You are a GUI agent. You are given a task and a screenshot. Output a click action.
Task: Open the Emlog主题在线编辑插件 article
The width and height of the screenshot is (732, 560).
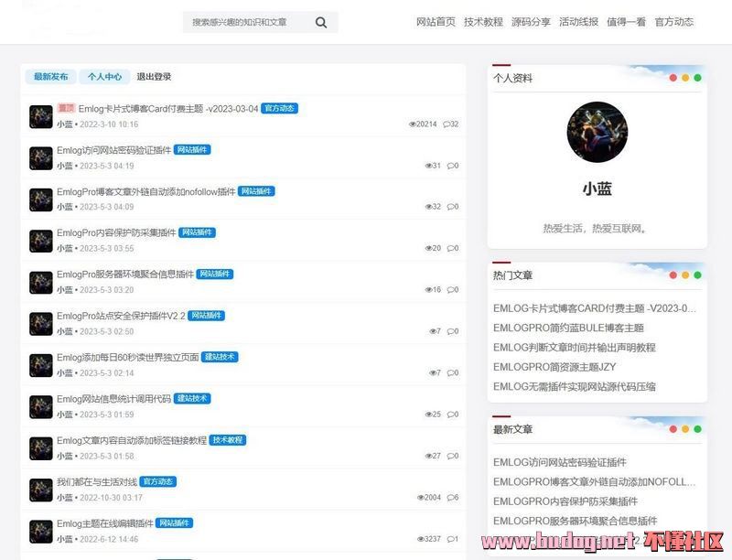point(105,523)
